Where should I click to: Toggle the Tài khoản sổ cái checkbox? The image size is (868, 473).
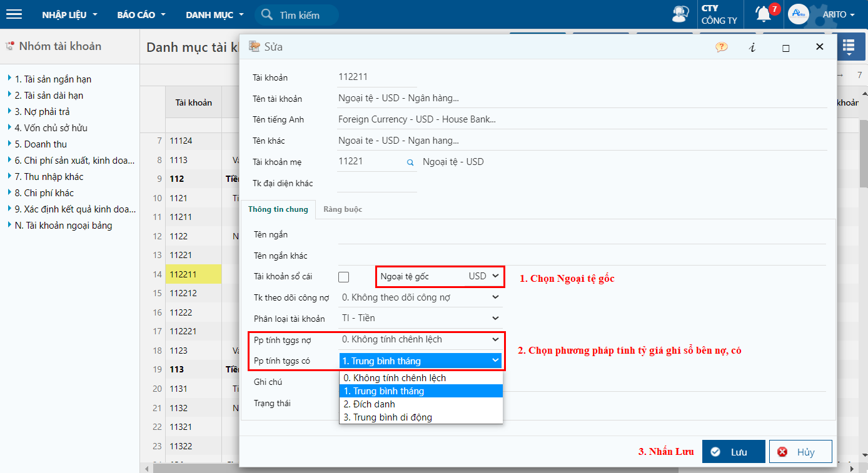pos(343,277)
